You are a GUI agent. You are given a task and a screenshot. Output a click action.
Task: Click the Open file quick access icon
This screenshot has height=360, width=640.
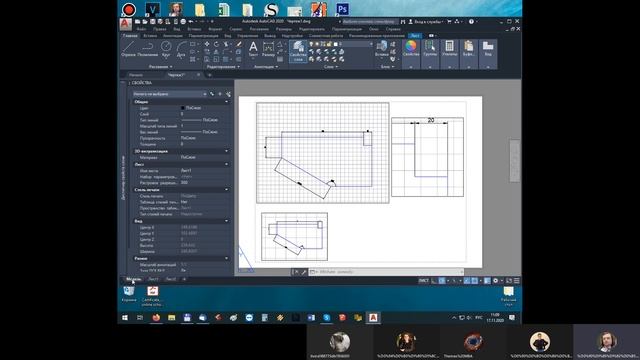(145, 22)
